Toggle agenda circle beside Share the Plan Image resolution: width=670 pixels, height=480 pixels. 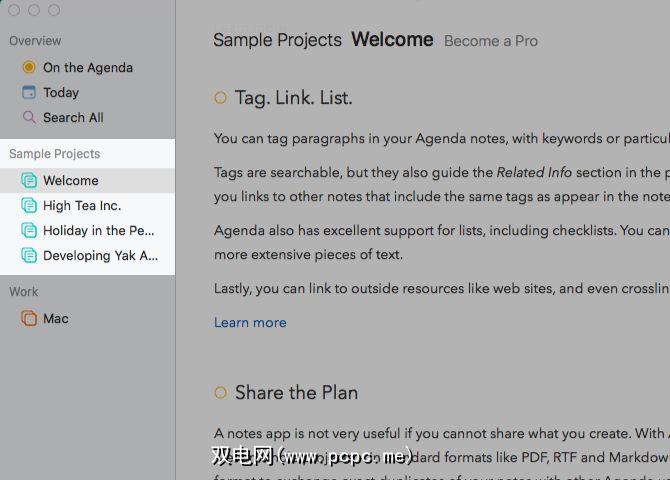[220, 393]
